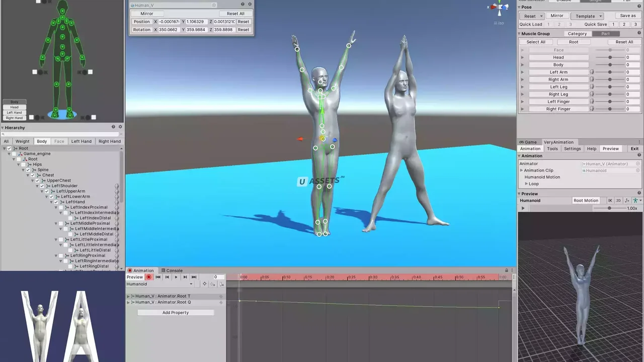The height and width of the screenshot is (362, 644).
Task: Click the Root Motion button
Action: click(x=586, y=201)
